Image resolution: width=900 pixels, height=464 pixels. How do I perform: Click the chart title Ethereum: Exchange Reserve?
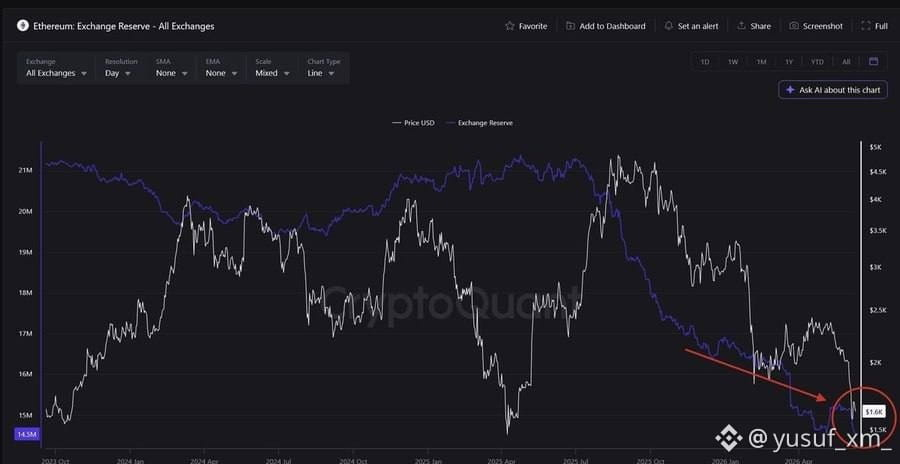(x=123, y=26)
